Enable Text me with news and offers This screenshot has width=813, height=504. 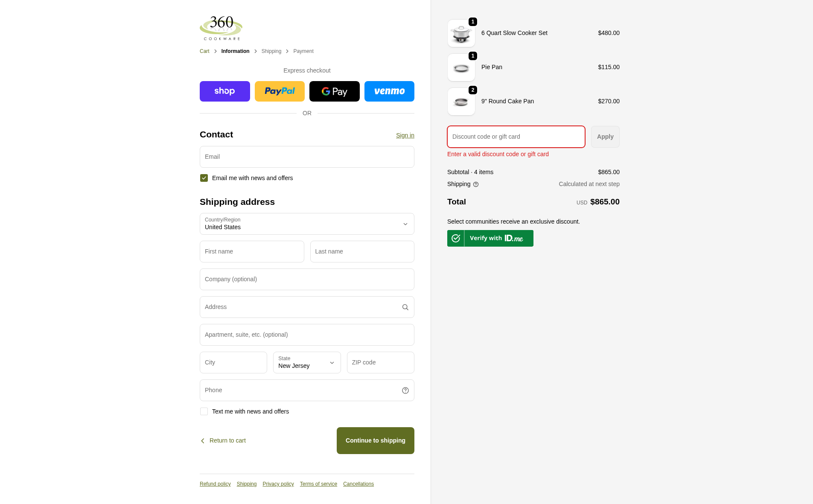point(204,411)
